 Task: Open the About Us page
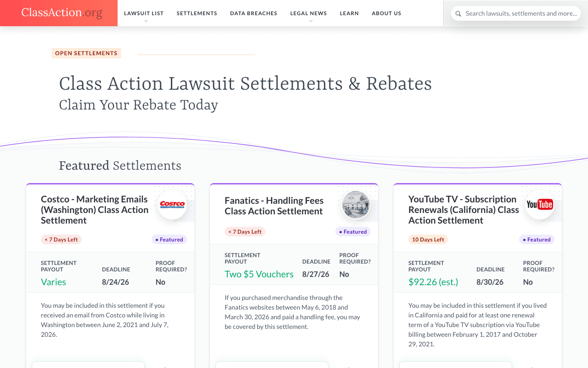coord(386,13)
